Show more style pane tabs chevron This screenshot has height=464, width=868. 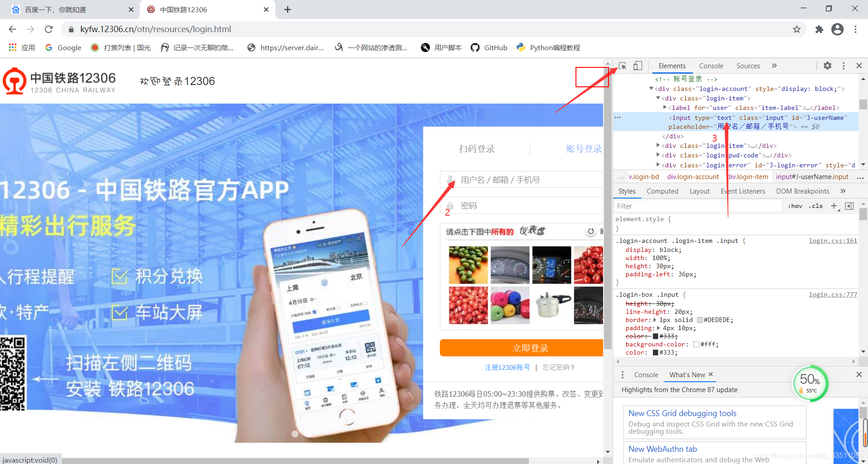843,191
